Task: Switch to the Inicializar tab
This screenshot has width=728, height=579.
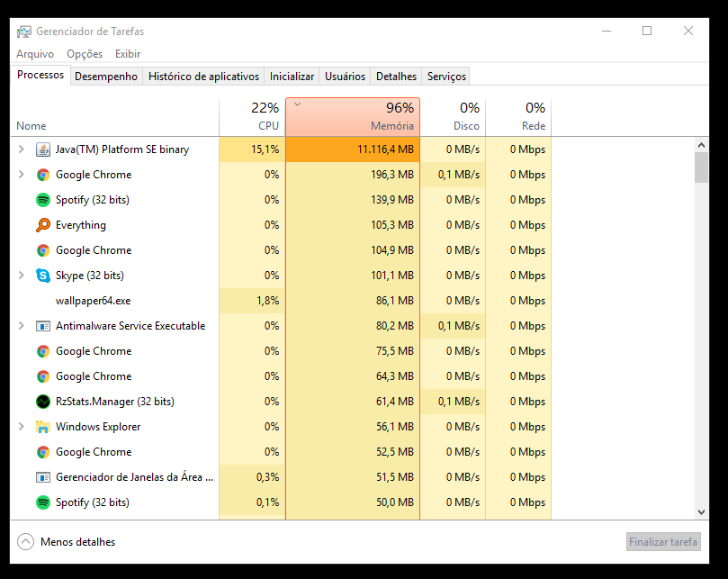Action: (292, 77)
